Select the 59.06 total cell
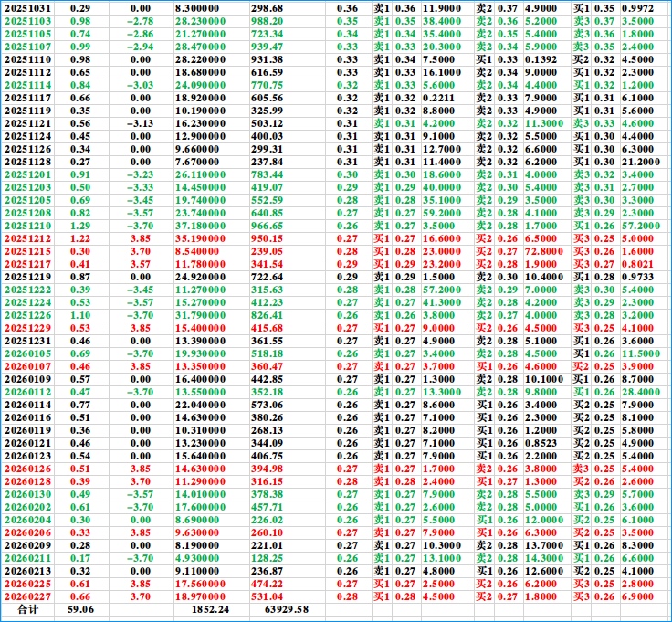The height and width of the screenshot is (622, 672). coord(80,610)
